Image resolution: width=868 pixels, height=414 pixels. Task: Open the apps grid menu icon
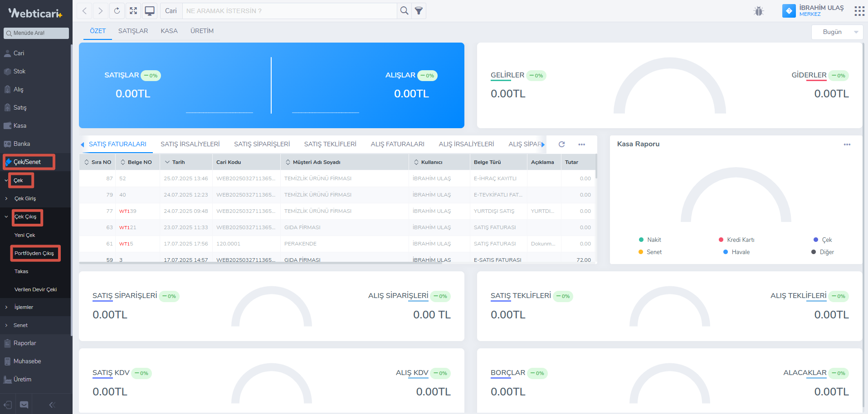[859, 11]
